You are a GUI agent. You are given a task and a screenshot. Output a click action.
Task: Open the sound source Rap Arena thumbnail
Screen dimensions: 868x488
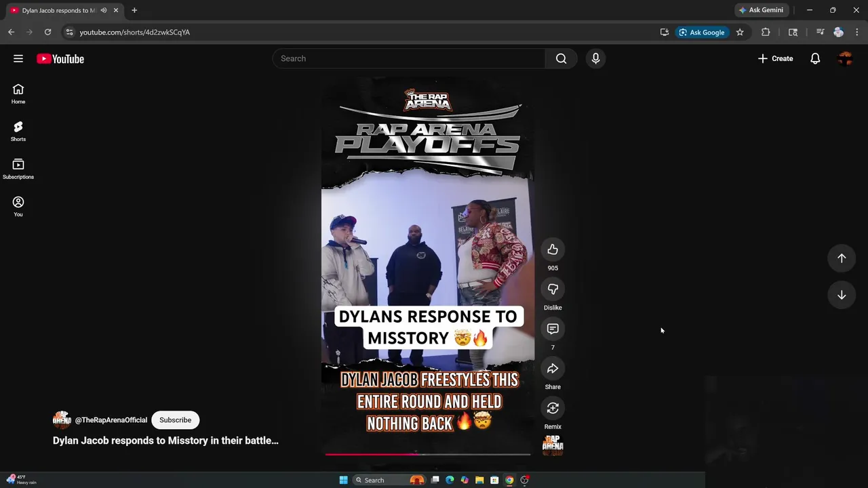[x=553, y=445]
